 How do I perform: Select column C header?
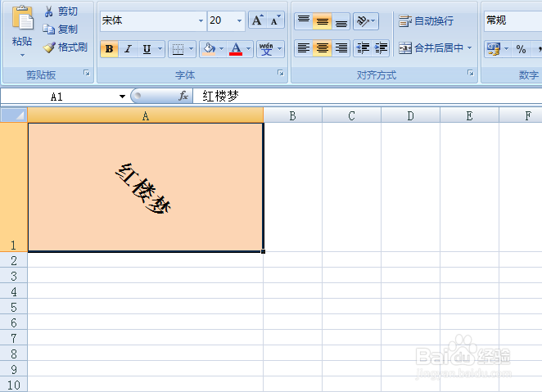point(351,115)
